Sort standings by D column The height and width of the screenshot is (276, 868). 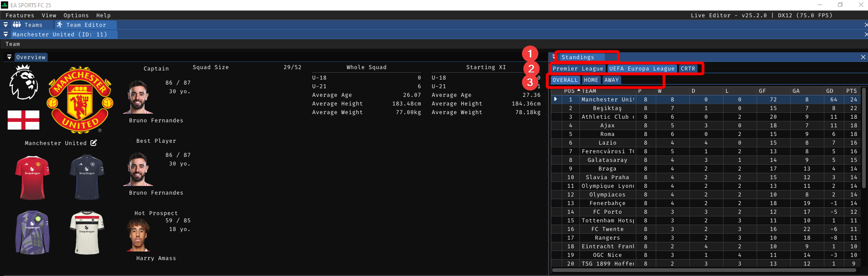pos(706,91)
